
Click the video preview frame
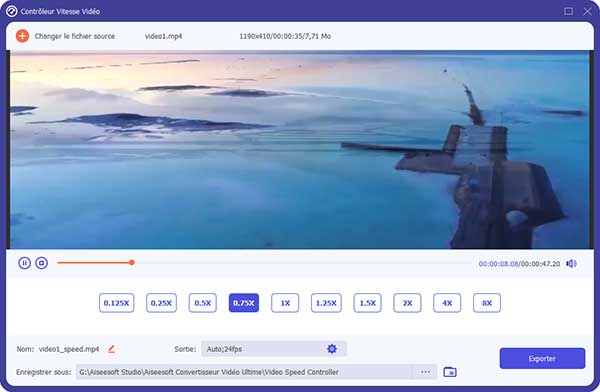[300, 150]
